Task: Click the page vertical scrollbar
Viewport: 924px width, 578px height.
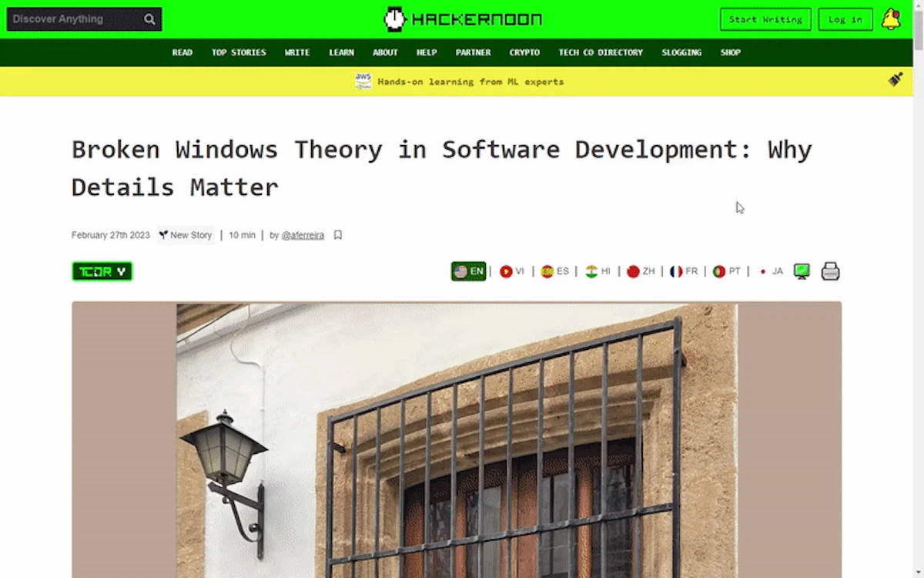Action: tap(919, 289)
